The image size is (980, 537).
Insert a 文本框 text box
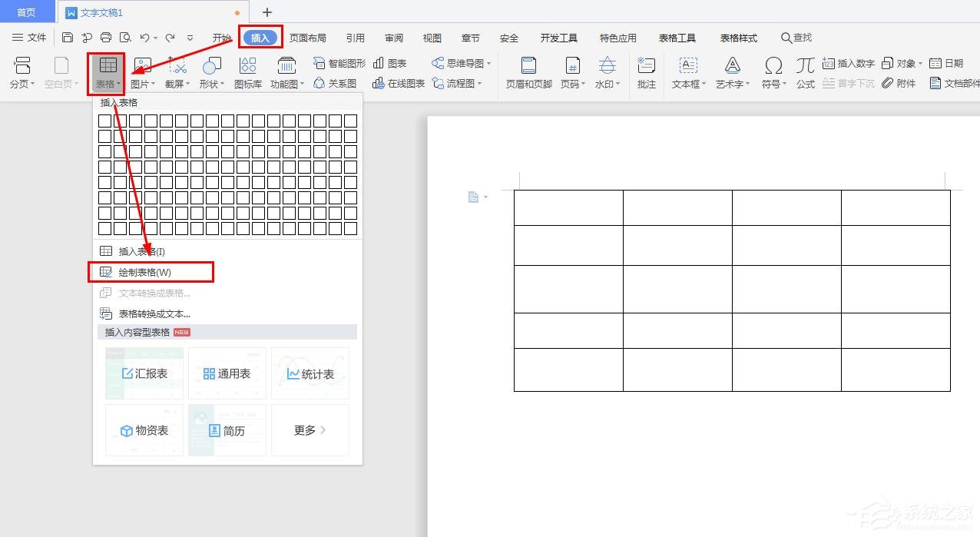(686, 73)
